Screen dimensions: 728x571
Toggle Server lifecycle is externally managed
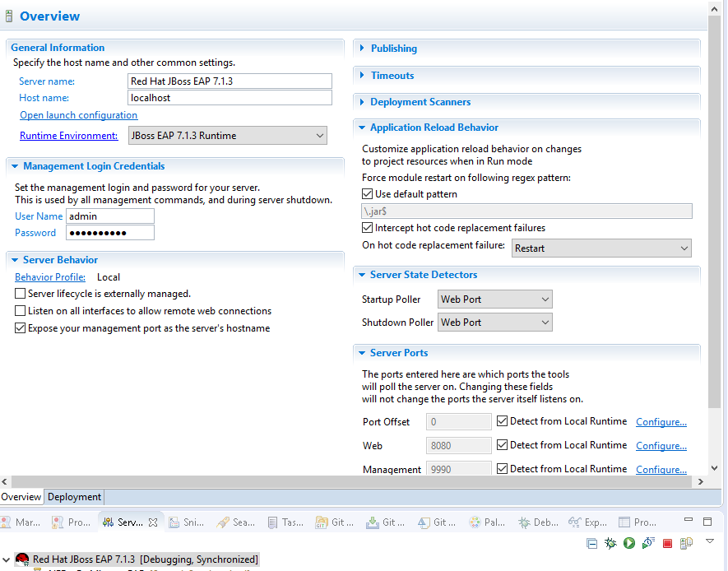(20, 294)
